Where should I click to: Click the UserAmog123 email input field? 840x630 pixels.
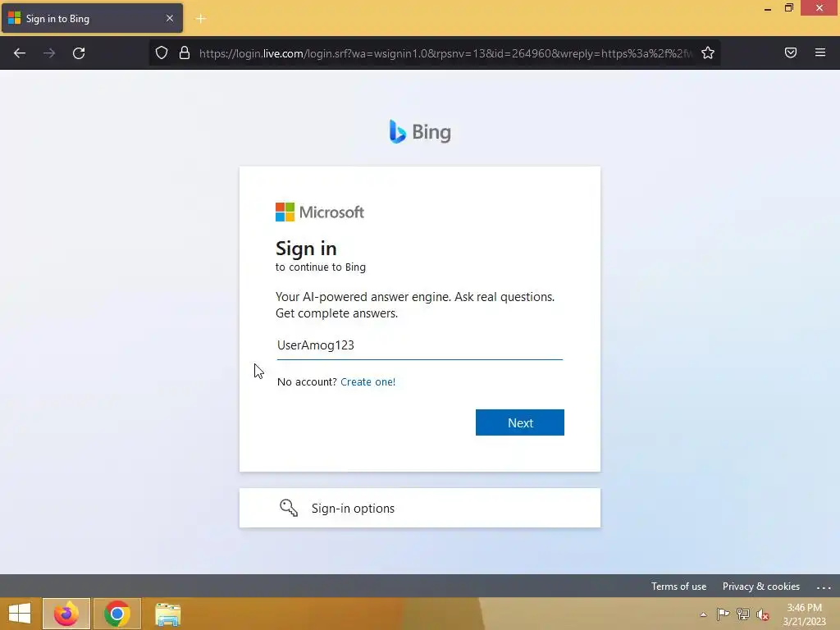(x=419, y=345)
